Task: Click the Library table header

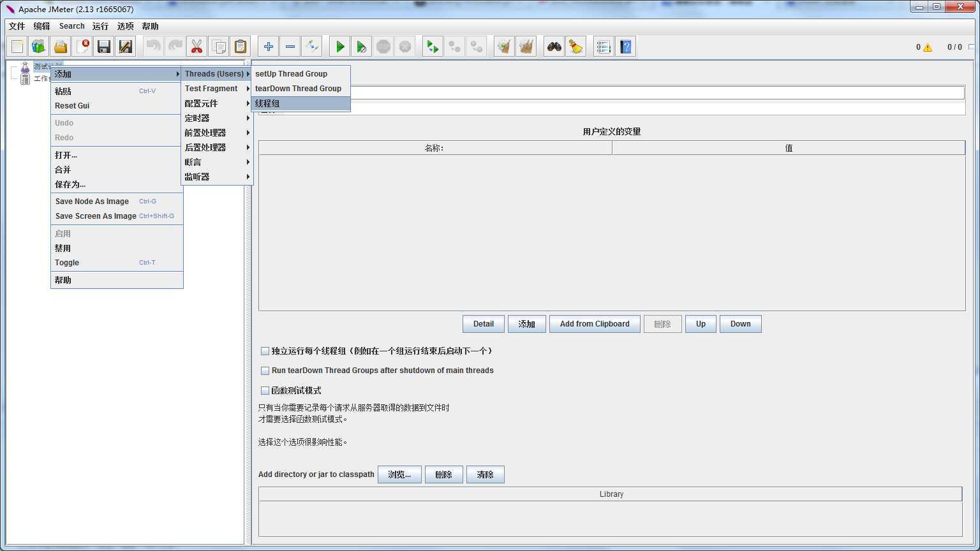Action: coord(611,494)
